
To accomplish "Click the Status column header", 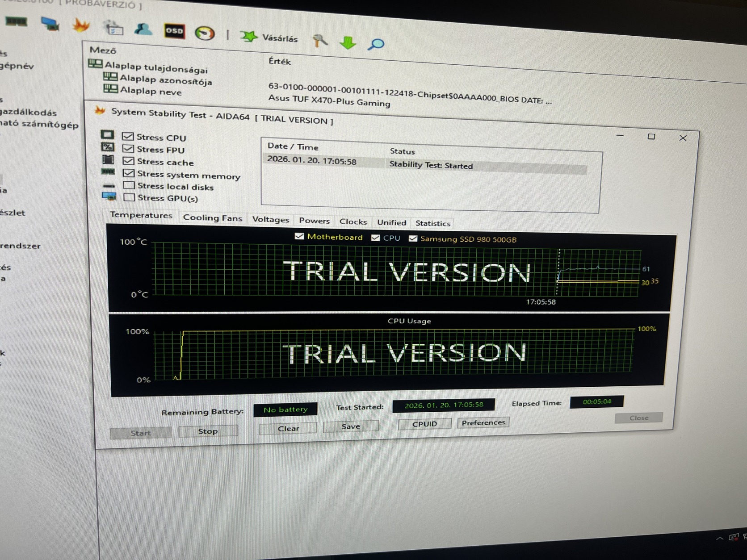I will (x=402, y=151).
